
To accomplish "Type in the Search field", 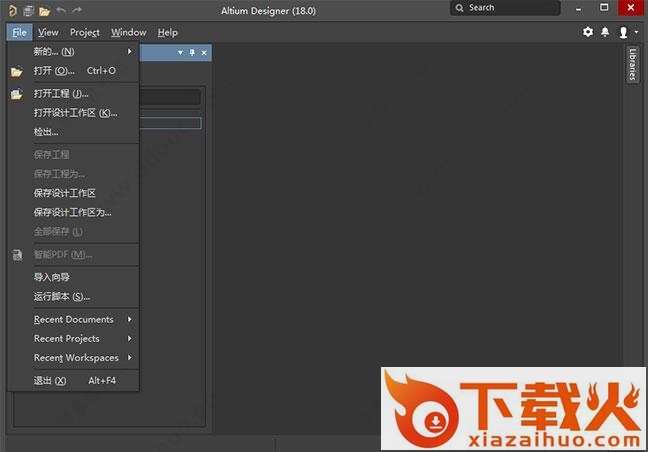I will point(505,8).
